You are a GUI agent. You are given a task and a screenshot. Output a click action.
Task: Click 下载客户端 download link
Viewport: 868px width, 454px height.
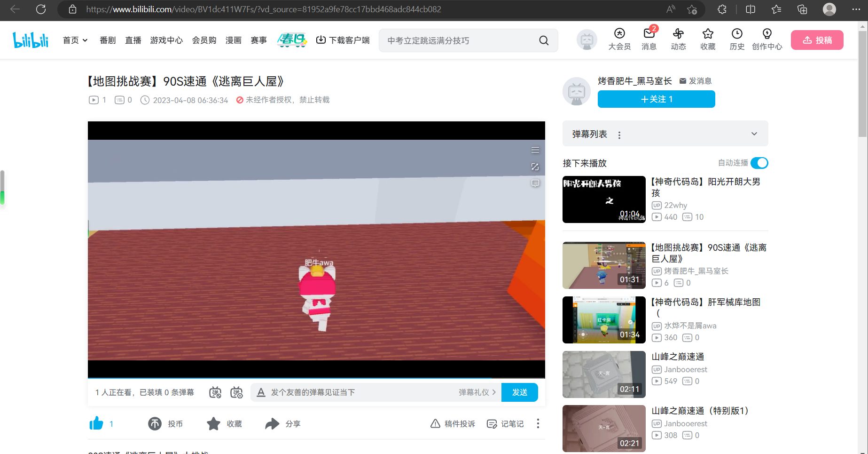pos(343,40)
